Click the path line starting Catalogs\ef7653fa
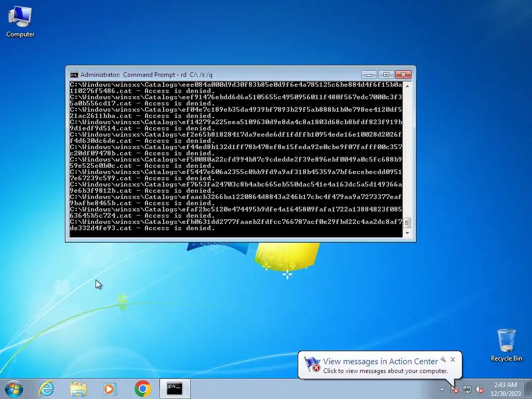 pyautogui.click(x=236, y=184)
